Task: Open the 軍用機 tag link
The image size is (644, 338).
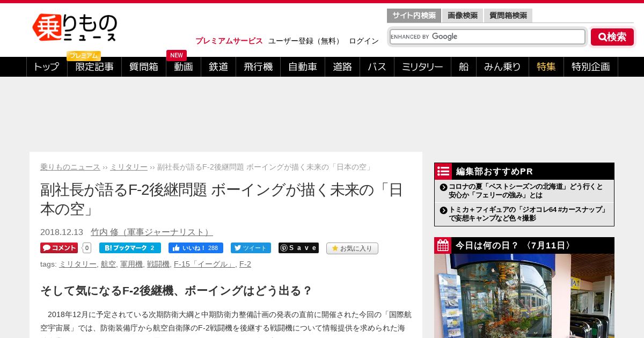Action: pyautogui.click(x=131, y=264)
